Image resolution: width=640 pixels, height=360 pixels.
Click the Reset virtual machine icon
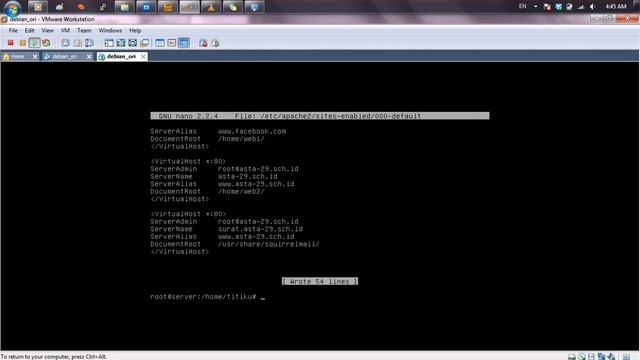[46, 43]
